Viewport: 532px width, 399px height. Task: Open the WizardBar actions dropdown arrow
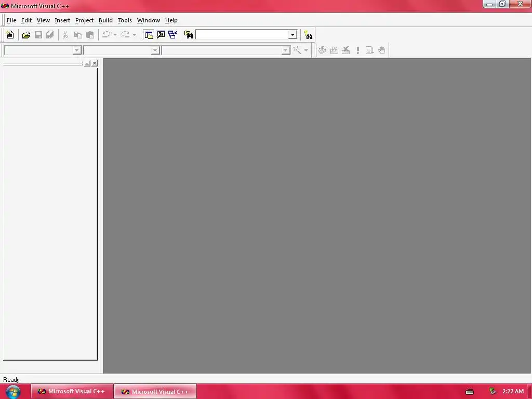(x=306, y=50)
